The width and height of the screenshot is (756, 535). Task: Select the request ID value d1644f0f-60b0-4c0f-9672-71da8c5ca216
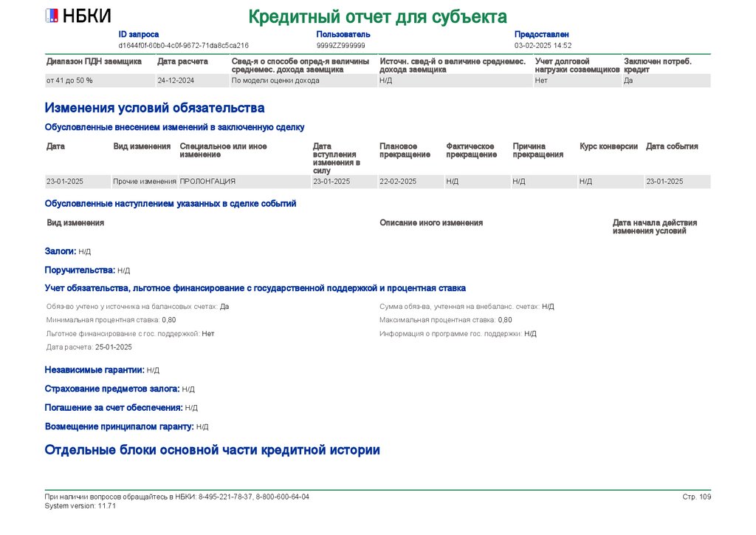[183, 45]
